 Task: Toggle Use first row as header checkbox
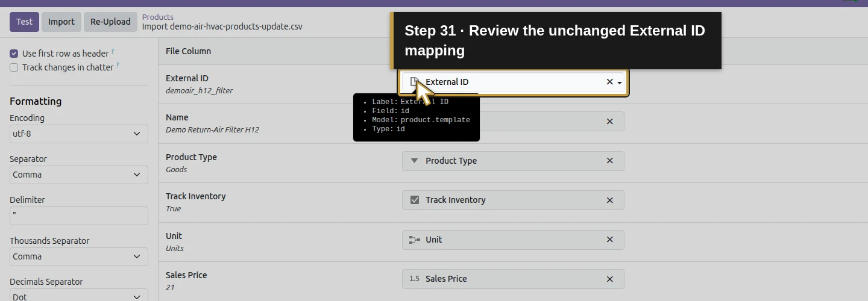click(14, 54)
